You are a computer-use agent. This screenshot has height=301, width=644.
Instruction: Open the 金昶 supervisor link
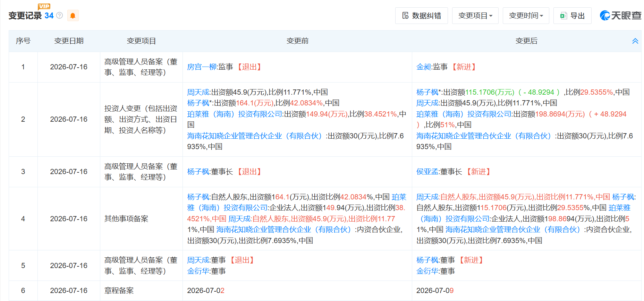point(424,67)
